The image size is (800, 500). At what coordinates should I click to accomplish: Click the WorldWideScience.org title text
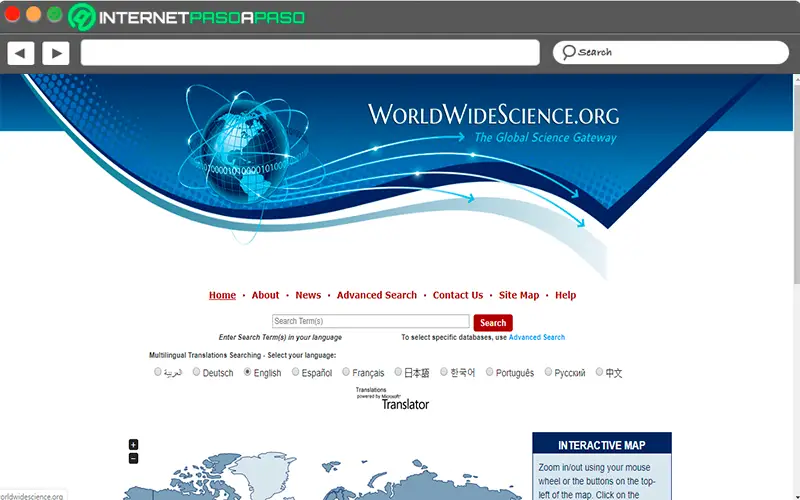[x=493, y=115]
